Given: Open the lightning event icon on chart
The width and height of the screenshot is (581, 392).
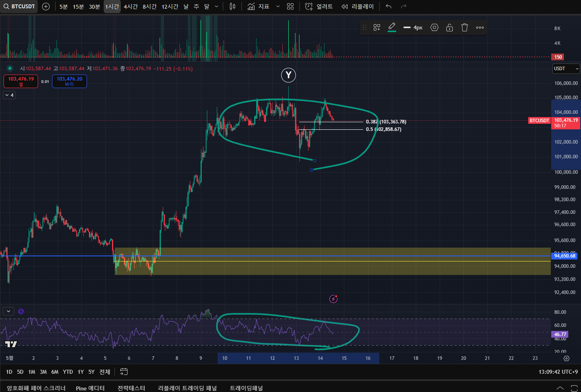Looking at the screenshot, I should click(334, 299).
